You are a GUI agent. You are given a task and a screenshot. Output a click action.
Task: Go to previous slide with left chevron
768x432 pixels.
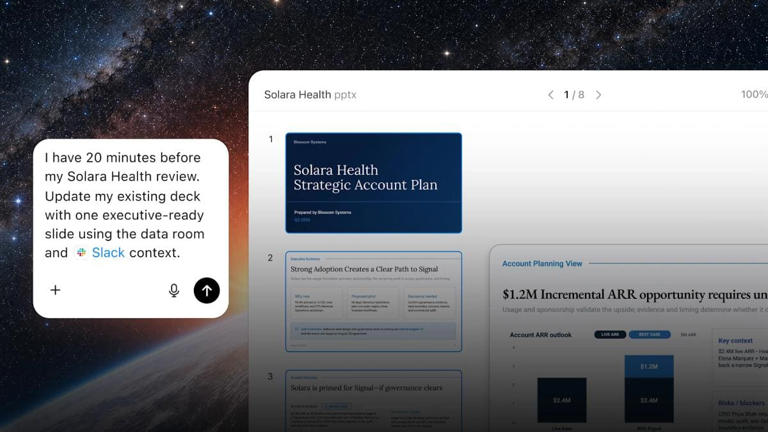pyautogui.click(x=551, y=95)
